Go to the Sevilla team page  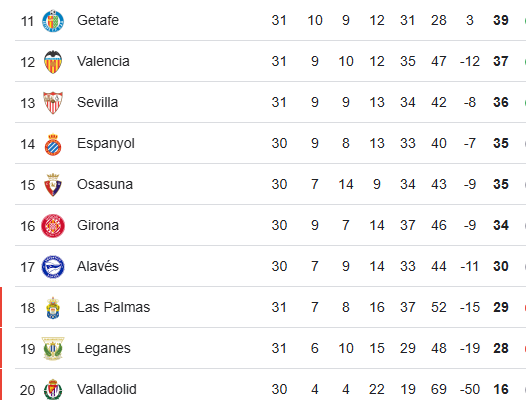point(98,102)
